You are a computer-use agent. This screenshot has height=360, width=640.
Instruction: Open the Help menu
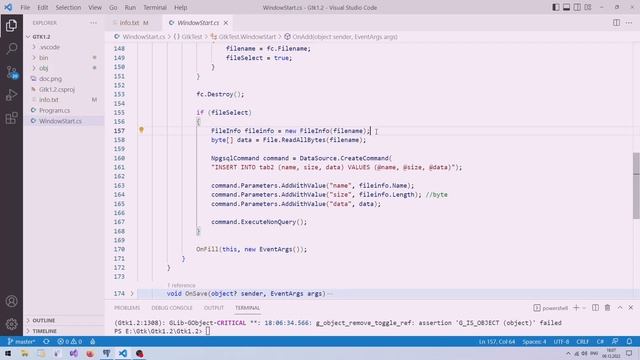[x=180, y=7]
